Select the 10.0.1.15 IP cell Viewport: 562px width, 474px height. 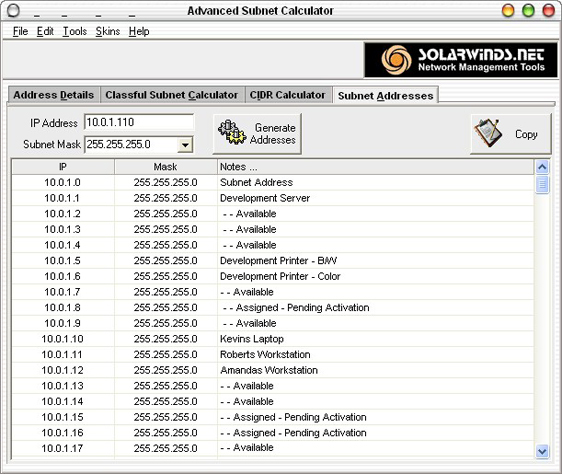click(63, 417)
